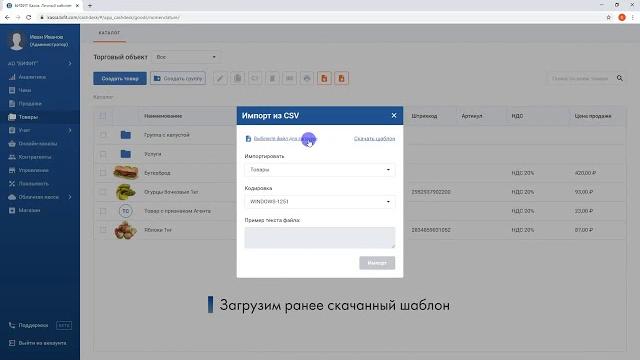Click the pickles thumbnail of Огурцы бочковые
The image size is (640, 360).
126,192
